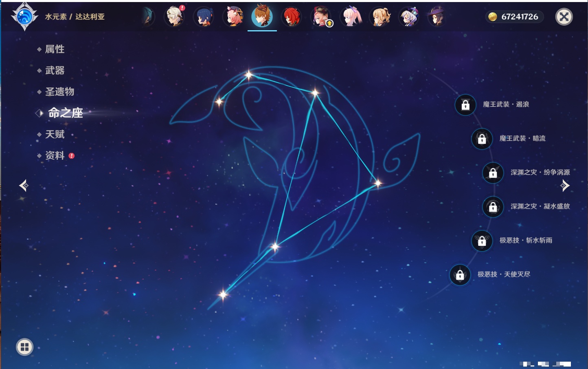Select the avatar with yellow upgrade arrow badge
Screen dimensions: 588x369
(x=322, y=17)
